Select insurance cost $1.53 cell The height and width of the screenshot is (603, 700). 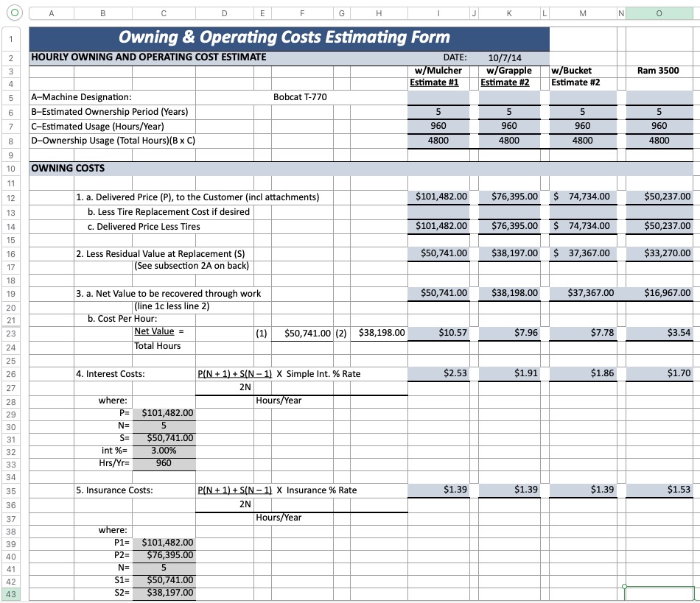[x=659, y=490]
